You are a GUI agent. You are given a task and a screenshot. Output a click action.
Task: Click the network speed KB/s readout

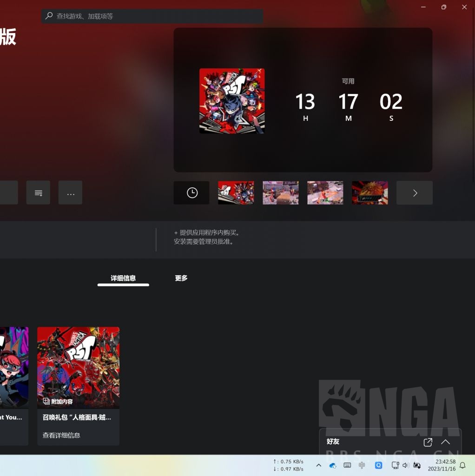(x=288, y=465)
